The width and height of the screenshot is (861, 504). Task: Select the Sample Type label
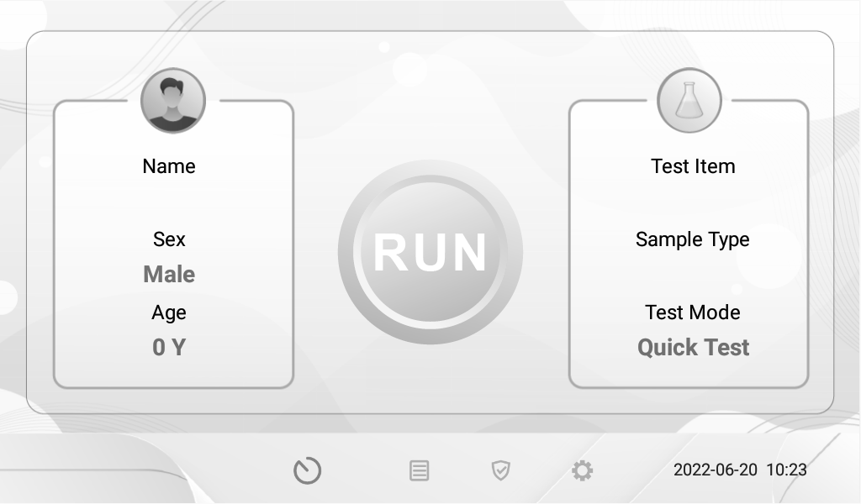(x=693, y=239)
